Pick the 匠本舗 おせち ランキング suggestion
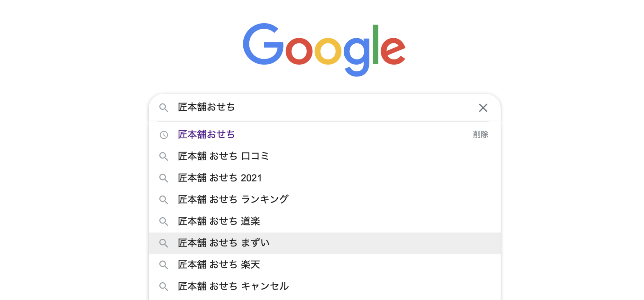This screenshot has height=300, width=644. pos(233,200)
